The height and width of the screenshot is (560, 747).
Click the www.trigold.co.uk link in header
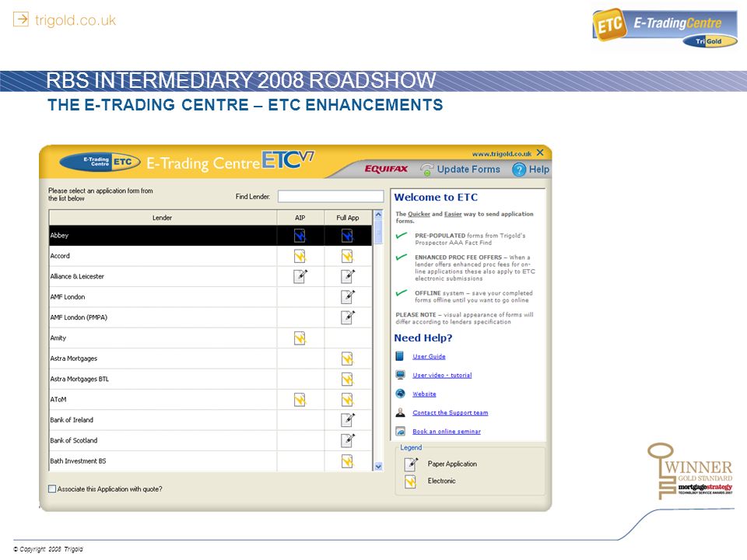coord(502,154)
